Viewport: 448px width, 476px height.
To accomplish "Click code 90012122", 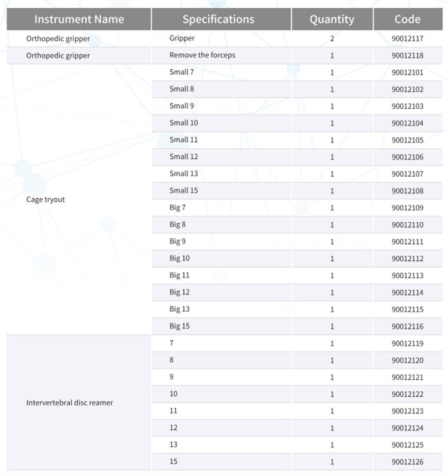I will pyautogui.click(x=407, y=394).
